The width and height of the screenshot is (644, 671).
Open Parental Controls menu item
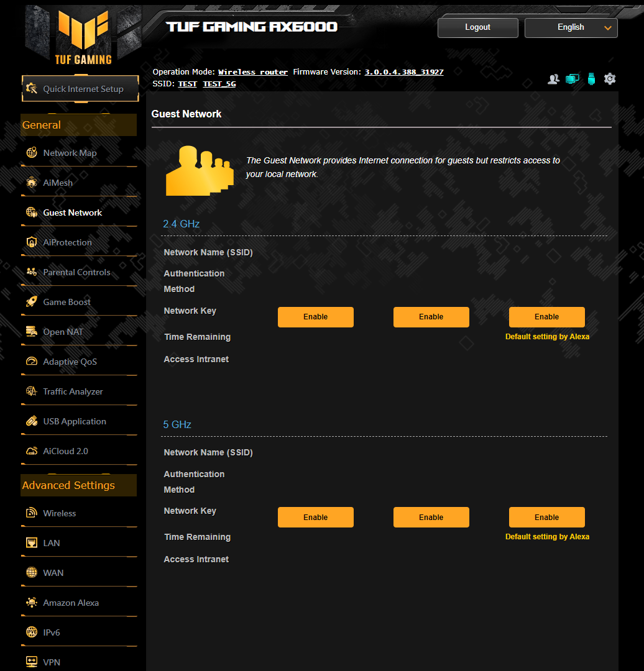[76, 272]
